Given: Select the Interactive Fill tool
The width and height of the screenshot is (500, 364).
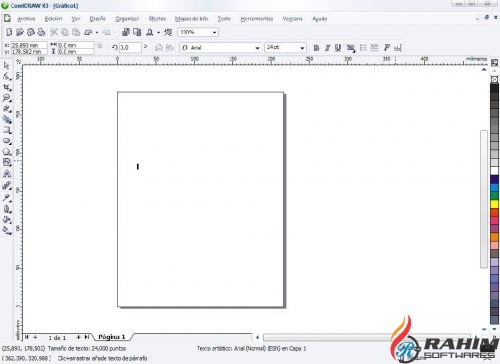Looking at the screenshot, I should [x=7, y=230].
